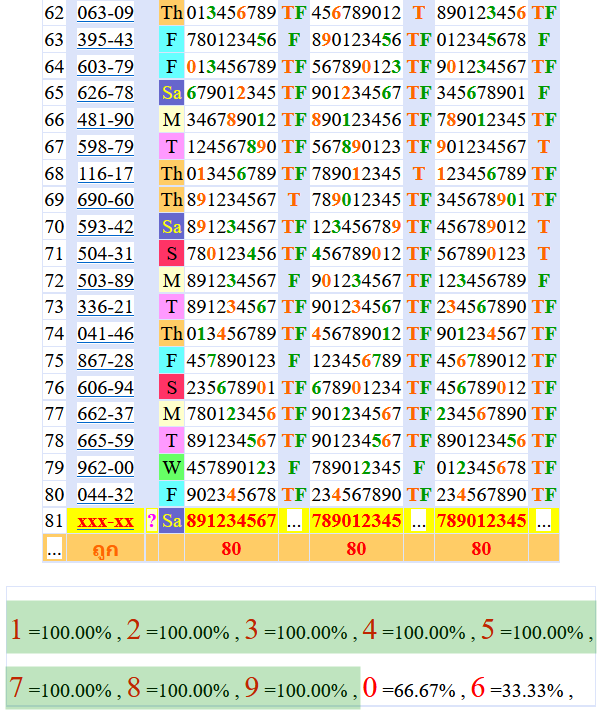Open the 606-94 result link
Viewport: 603px width, 719px height.
105,388
